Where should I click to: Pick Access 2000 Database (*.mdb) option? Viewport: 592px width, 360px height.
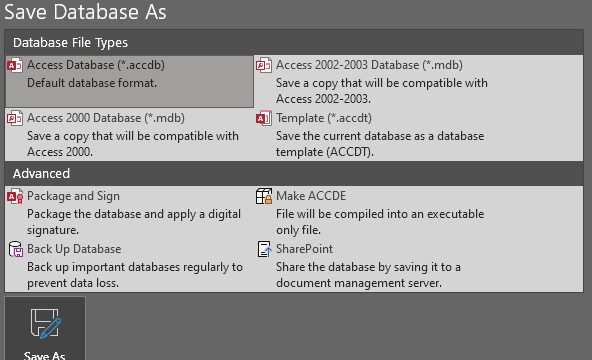coord(130,135)
